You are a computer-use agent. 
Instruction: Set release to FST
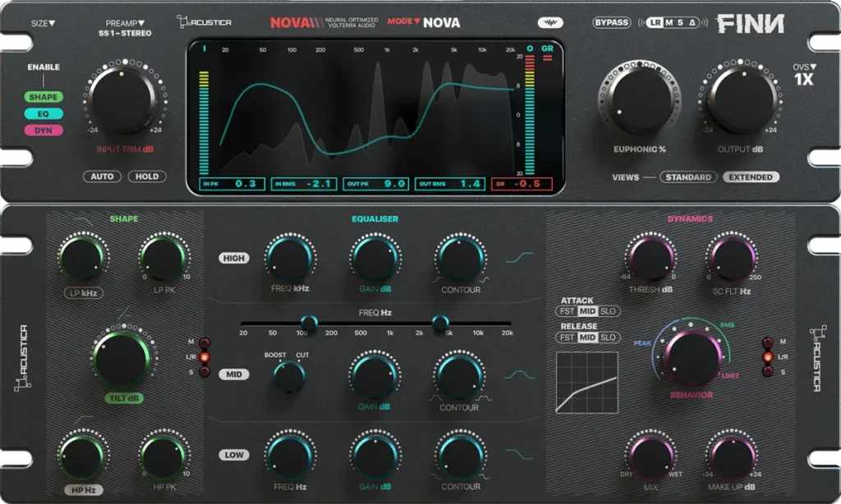[x=567, y=337]
